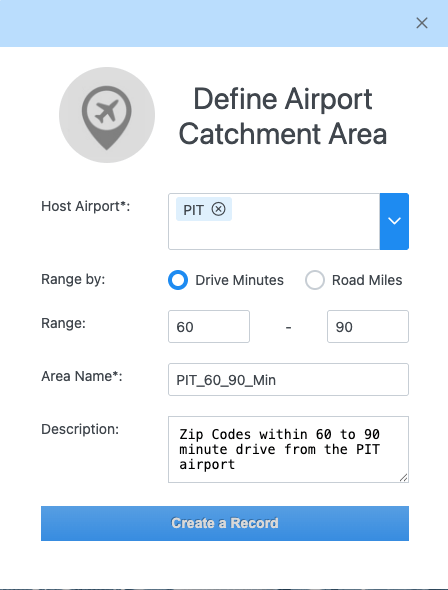Click the Description text area
The height and width of the screenshot is (590, 448).
pos(289,450)
